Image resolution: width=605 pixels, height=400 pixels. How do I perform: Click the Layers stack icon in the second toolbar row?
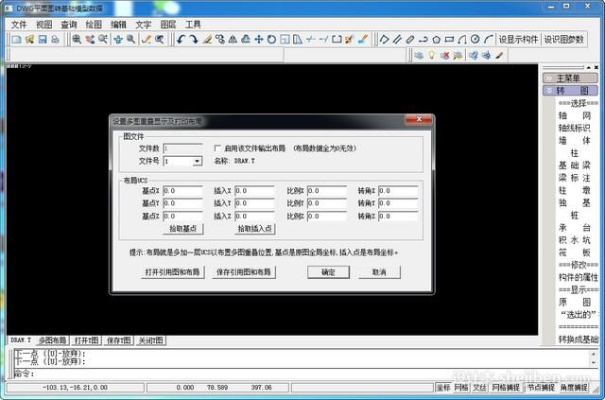click(x=419, y=56)
